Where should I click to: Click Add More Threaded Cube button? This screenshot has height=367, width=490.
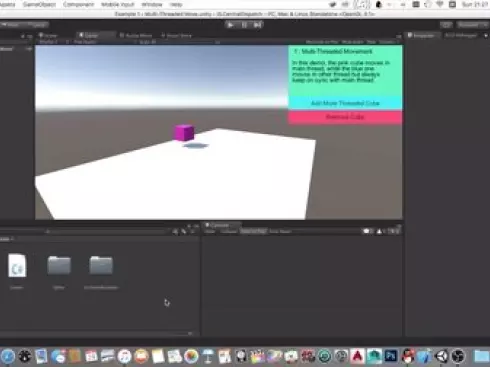(345, 103)
